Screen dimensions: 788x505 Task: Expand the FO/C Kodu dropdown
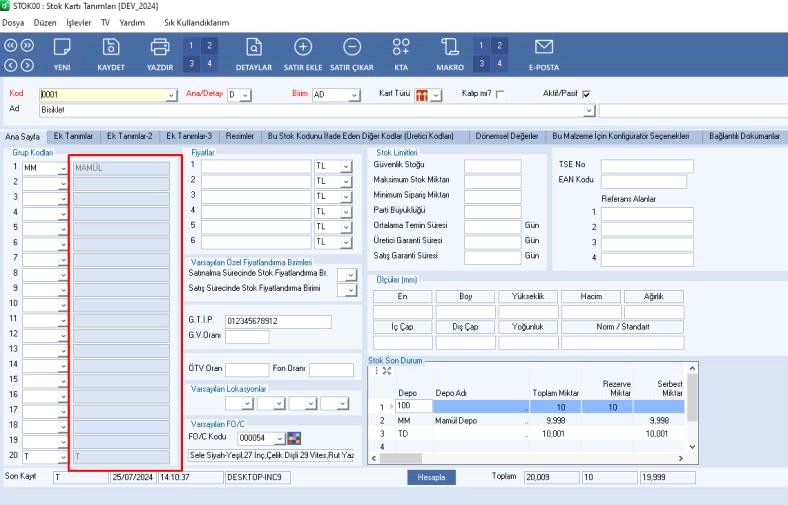pyautogui.click(x=278, y=438)
